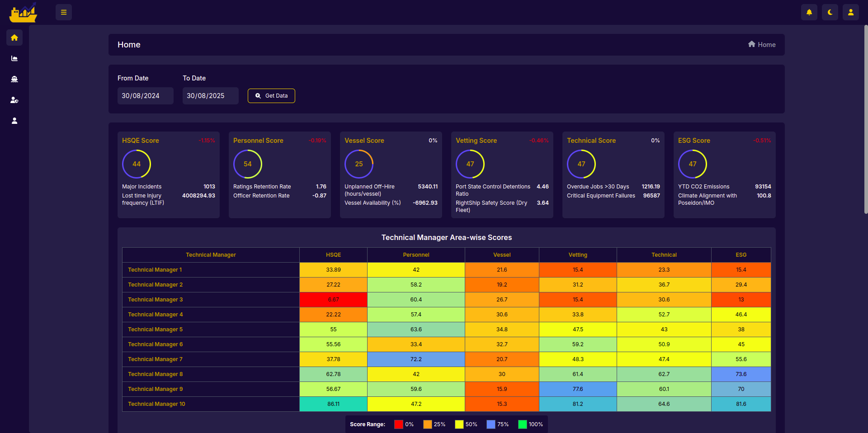This screenshot has height=433, width=868.
Task: Toggle the hamburger sidebar menu
Action: pyautogui.click(x=64, y=12)
